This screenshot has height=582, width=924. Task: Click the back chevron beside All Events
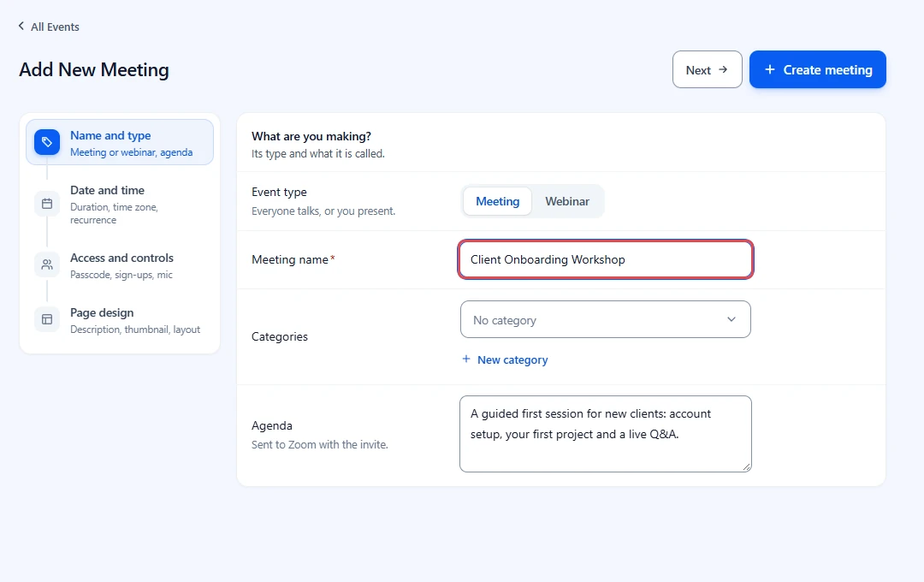click(x=21, y=26)
